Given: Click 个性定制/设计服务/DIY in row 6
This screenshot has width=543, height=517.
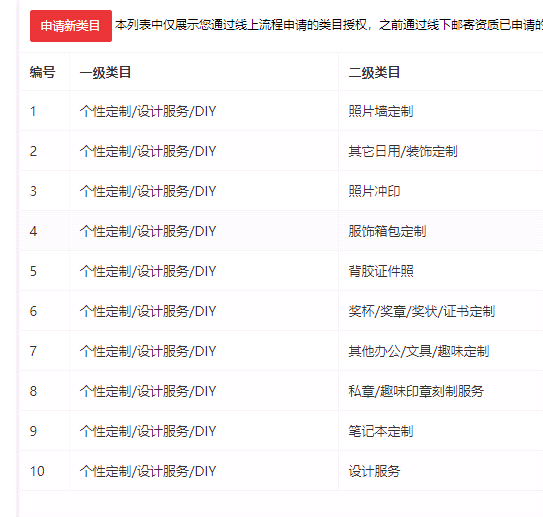Looking at the screenshot, I should click(x=148, y=311).
